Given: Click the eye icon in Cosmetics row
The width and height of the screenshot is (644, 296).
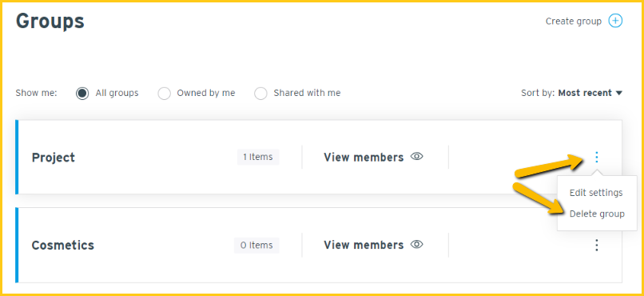Looking at the screenshot, I should 417,245.
